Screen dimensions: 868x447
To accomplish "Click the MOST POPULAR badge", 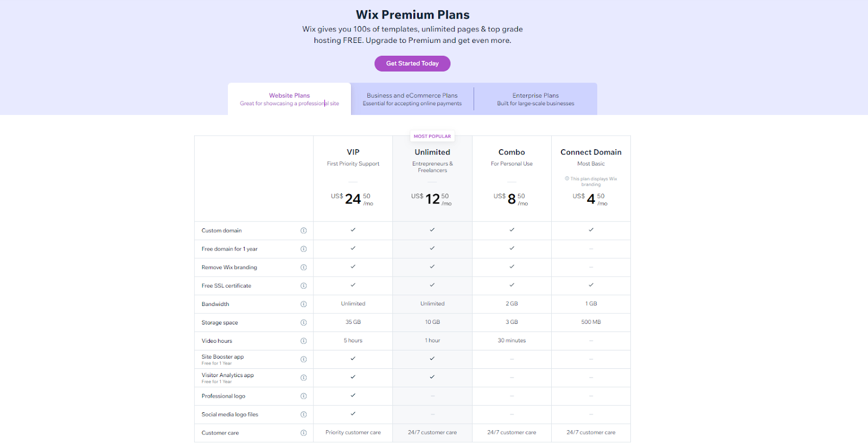I will pyautogui.click(x=432, y=136).
